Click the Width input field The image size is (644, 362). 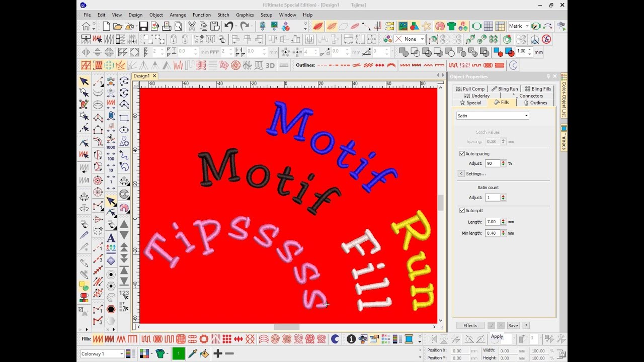click(508, 350)
